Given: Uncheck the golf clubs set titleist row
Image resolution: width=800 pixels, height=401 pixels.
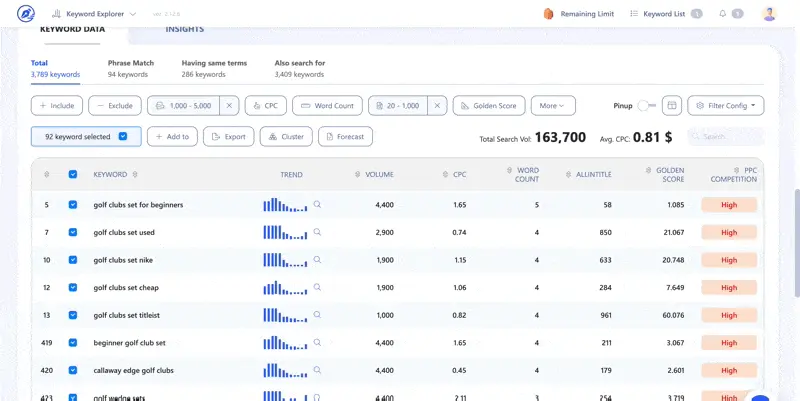Looking at the screenshot, I should (73, 315).
